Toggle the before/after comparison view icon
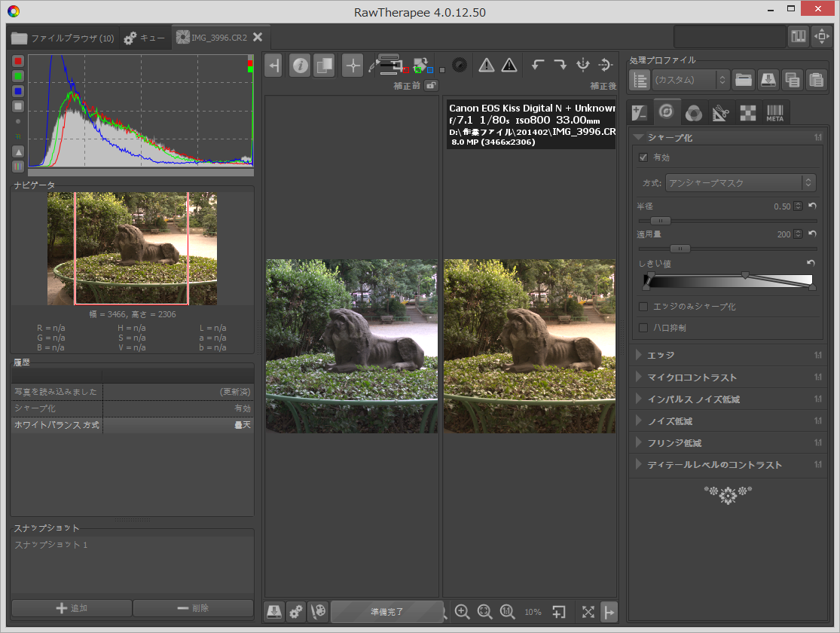Viewport: 840px width, 633px height. coord(324,66)
